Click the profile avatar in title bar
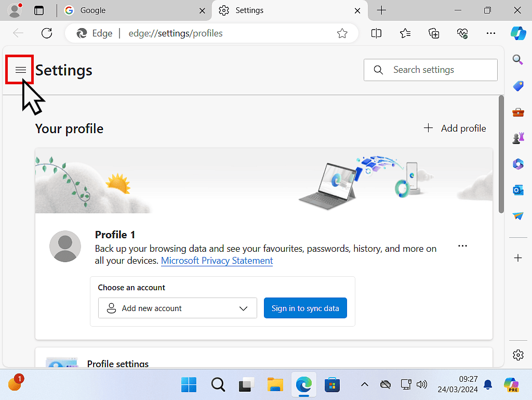532x400 pixels. (x=15, y=10)
